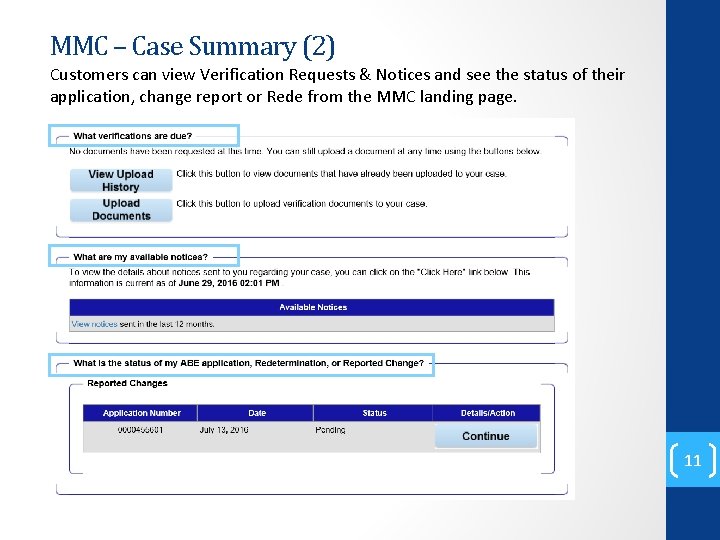This screenshot has height=540, width=720.
Task: Click the 'No documents have been requested' message
Action: point(305,151)
